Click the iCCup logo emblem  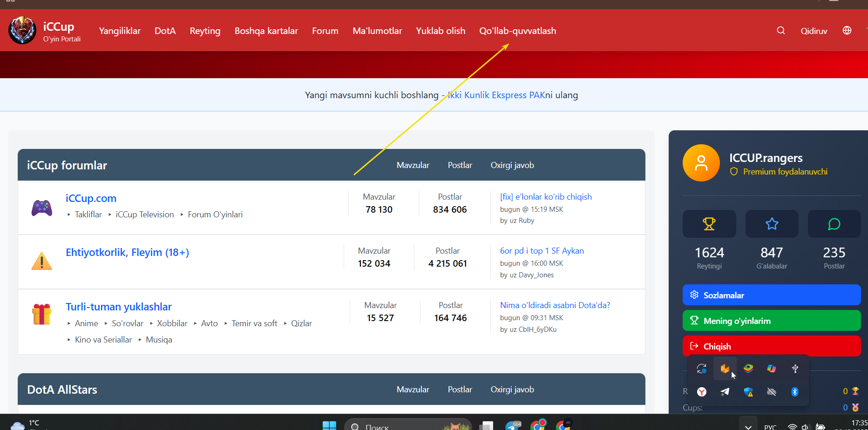coord(22,30)
